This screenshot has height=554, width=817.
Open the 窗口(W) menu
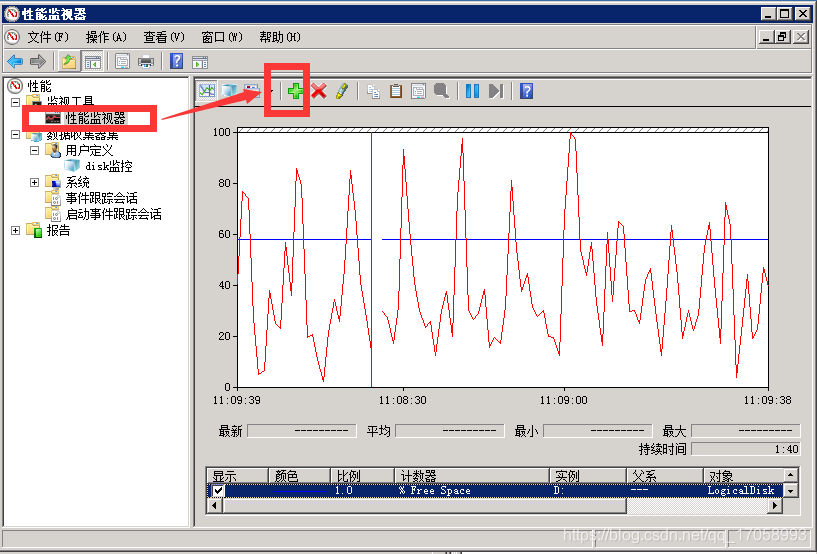point(222,37)
